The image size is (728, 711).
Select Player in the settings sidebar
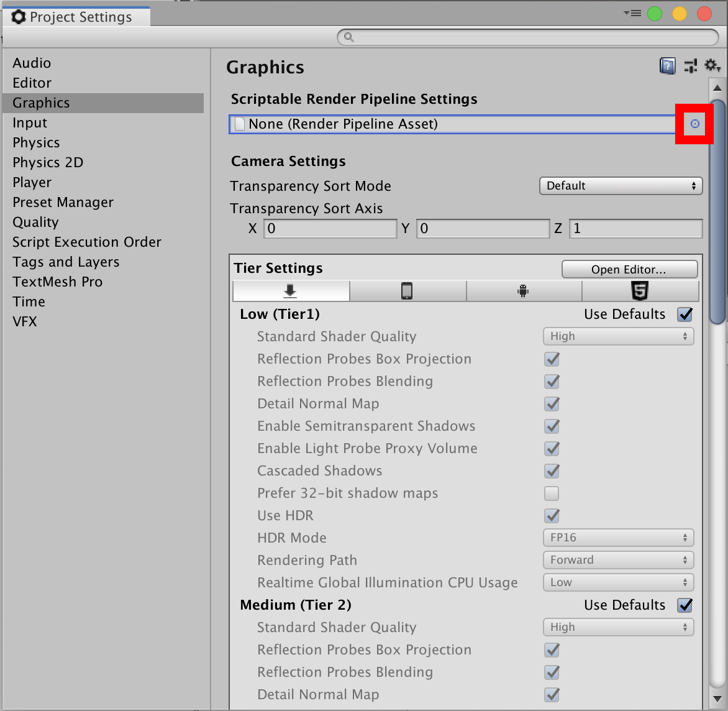pos(32,183)
